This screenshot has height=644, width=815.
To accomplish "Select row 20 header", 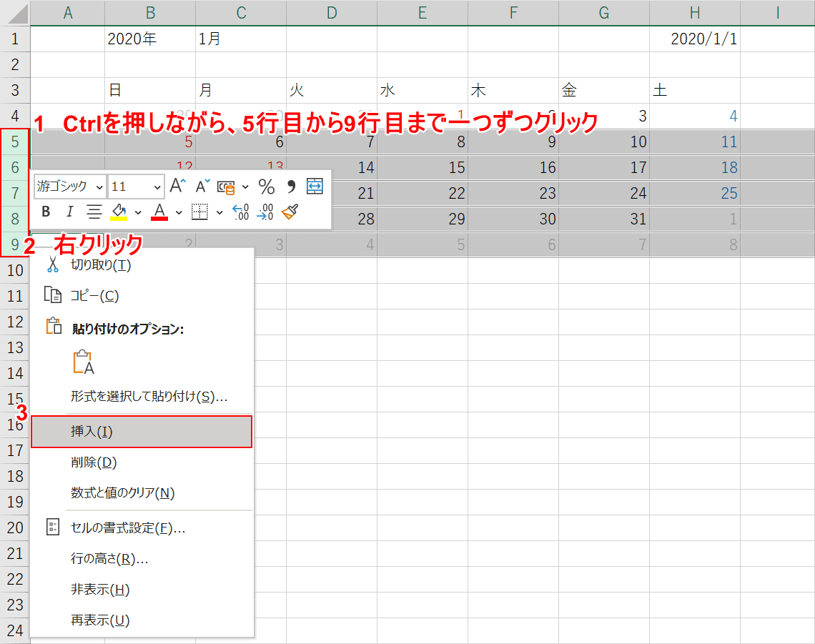I will (x=15, y=528).
